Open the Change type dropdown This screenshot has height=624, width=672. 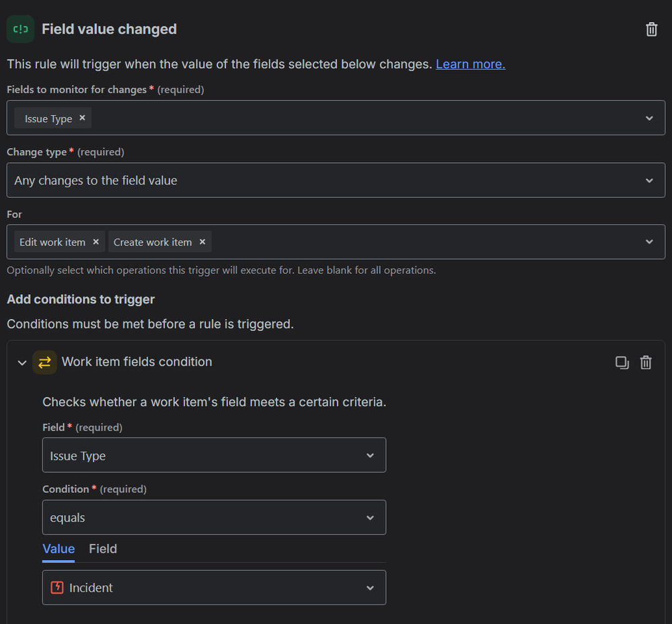pyautogui.click(x=648, y=180)
